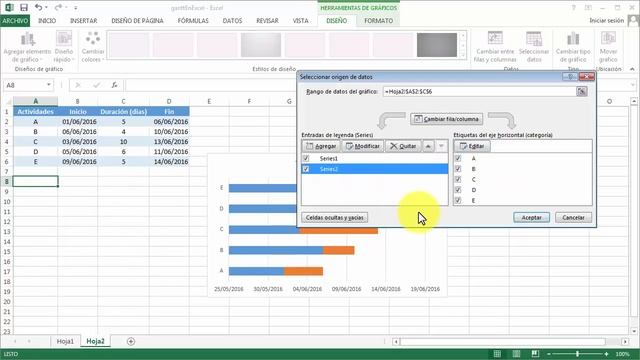Click Cambiar tipo de gráfico icon
Viewport: 640px width, 360px height.
(573, 48)
